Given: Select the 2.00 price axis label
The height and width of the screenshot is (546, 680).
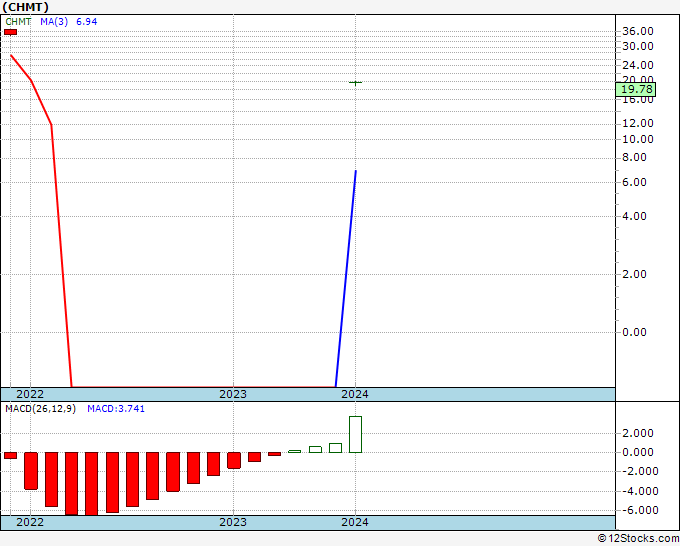Looking at the screenshot, I should (x=634, y=275).
